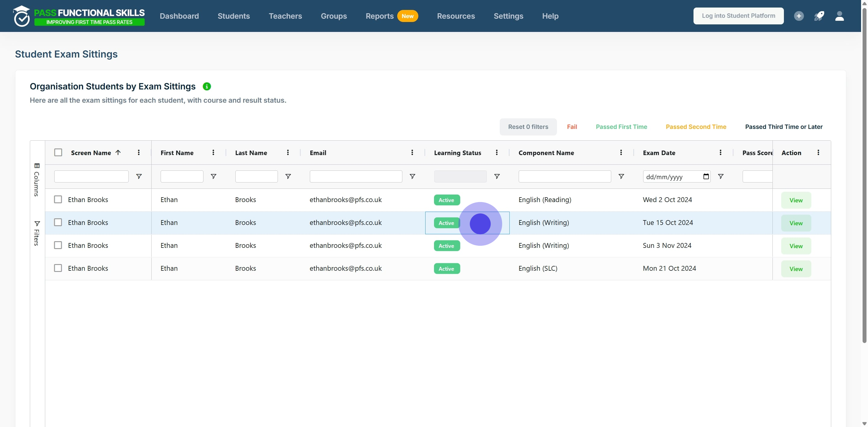Screen dimensions: 868x427
Task: Click Exam Date filter funnel icon
Action: (720, 176)
